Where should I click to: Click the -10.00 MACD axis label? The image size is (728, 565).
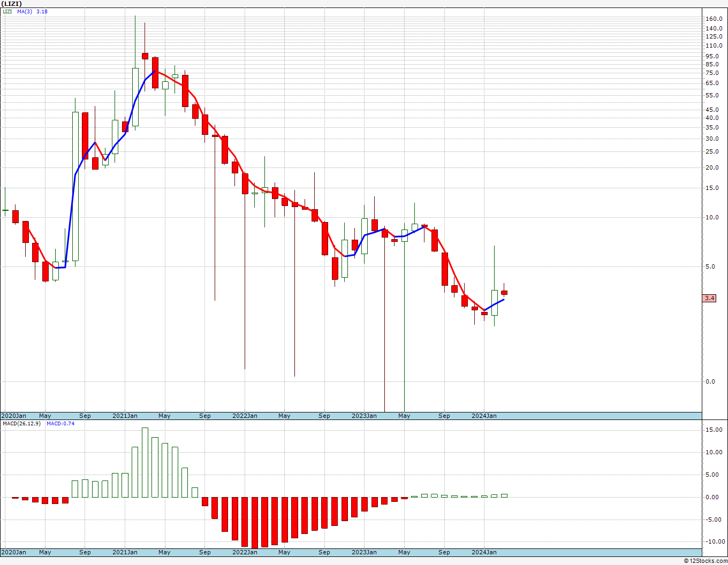pos(713,541)
